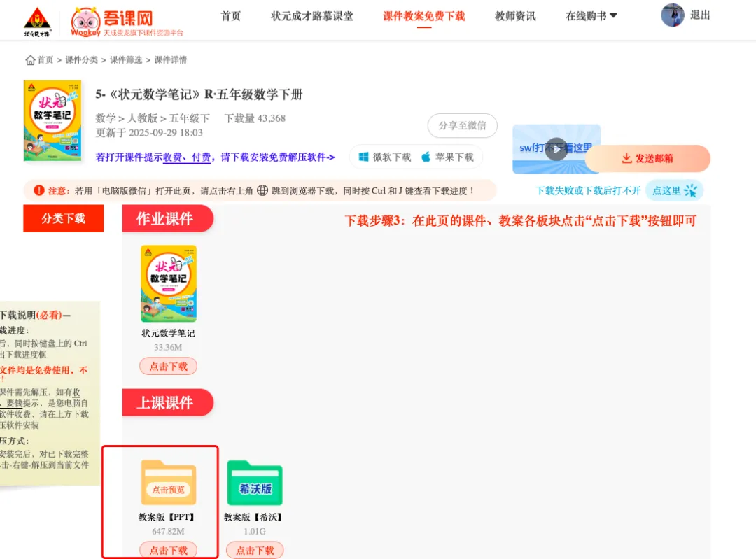Click the user avatar picture
This screenshot has height=559, width=756.
point(673,15)
